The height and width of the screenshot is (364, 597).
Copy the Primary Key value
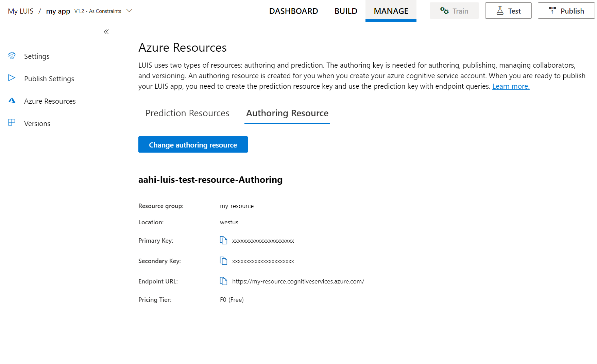pyautogui.click(x=223, y=241)
